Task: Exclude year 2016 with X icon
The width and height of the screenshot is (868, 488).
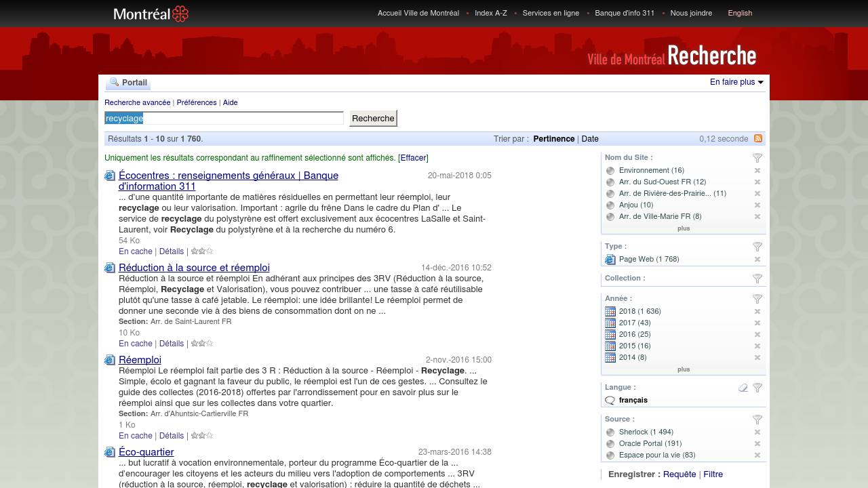Action: click(x=757, y=335)
